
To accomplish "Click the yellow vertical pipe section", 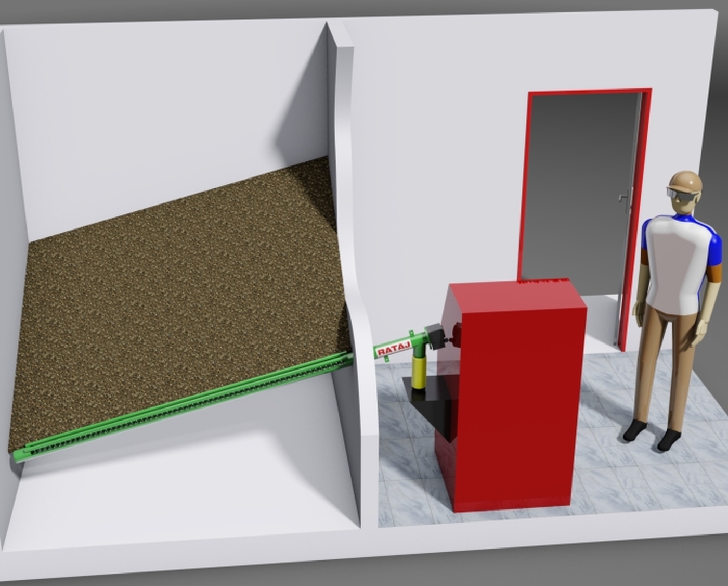I will click(x=419, y=371).
